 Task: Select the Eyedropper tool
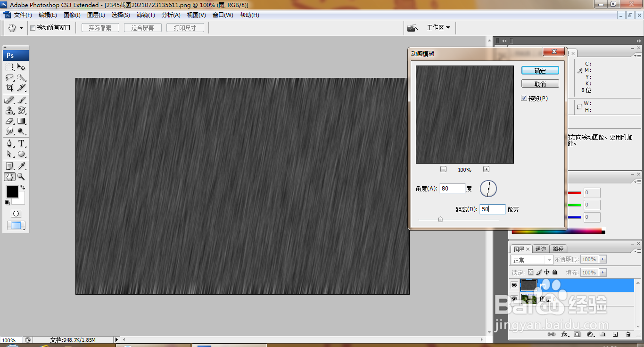(x=22, y=166)
